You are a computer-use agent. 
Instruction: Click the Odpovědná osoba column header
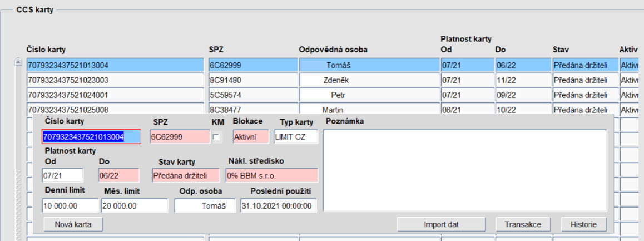coord(333,50)
